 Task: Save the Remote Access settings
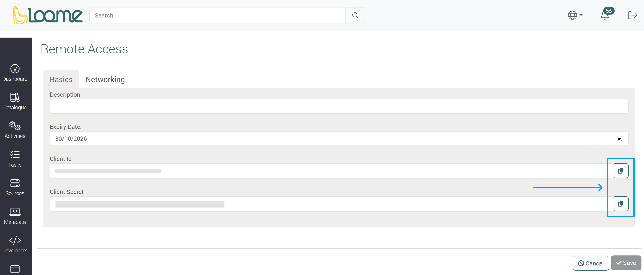626,263
